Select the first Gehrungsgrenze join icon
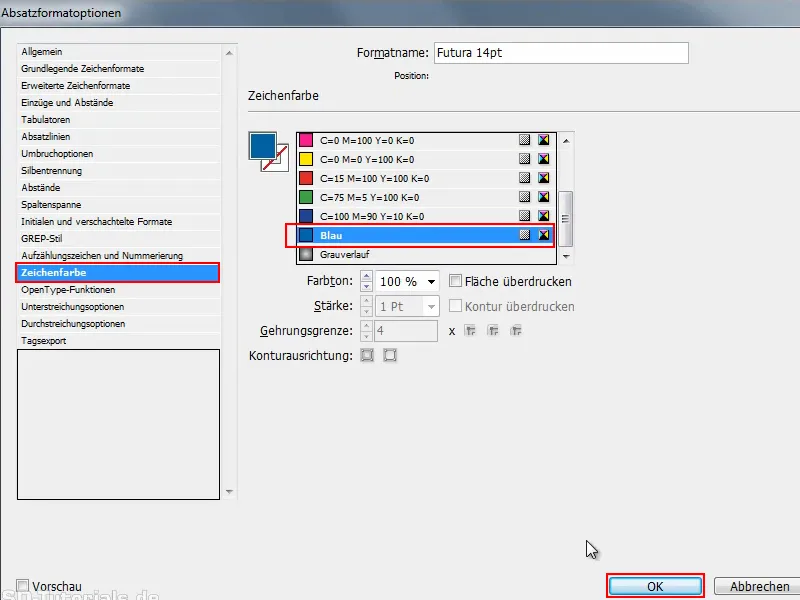 click(x=470, y=331)
